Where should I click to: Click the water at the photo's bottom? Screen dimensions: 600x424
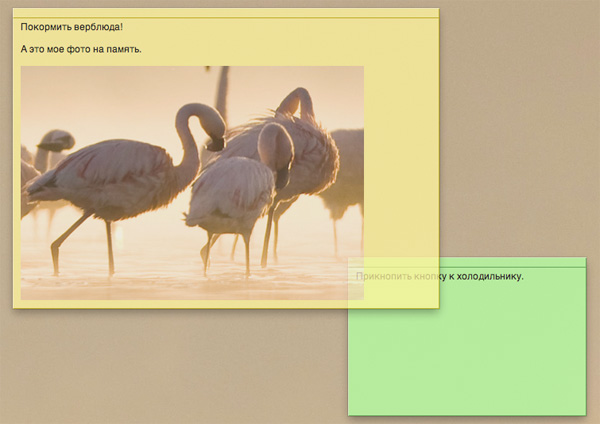click(x=150, y=285)
